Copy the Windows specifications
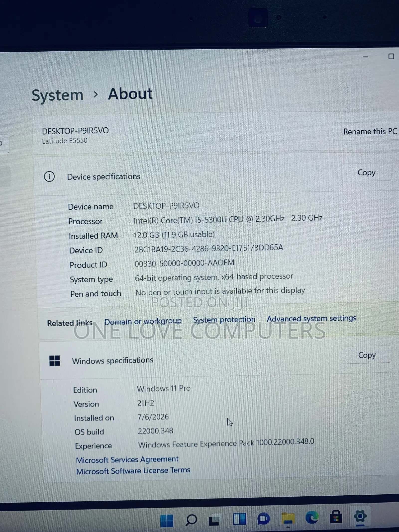This screenshot has height=532, width=399. pos(367,355)
